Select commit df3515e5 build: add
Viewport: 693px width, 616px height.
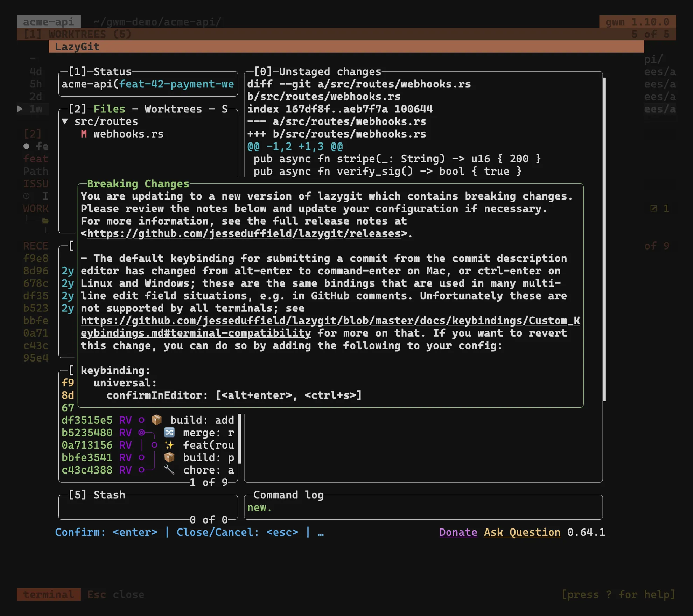(x=148, y=420)
